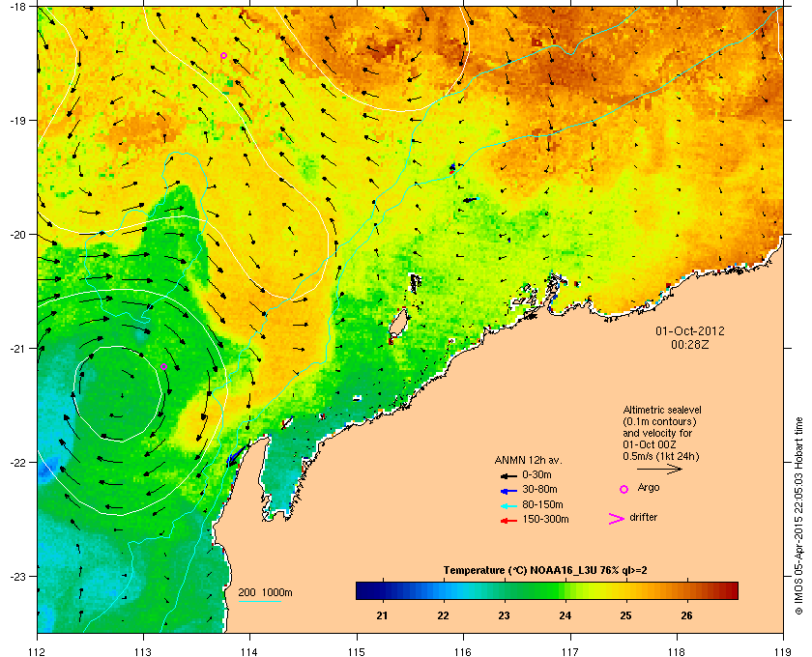The image size is (812, 657).
Task: Click the '200 1000m' isobath label
Action: point(265,593)
